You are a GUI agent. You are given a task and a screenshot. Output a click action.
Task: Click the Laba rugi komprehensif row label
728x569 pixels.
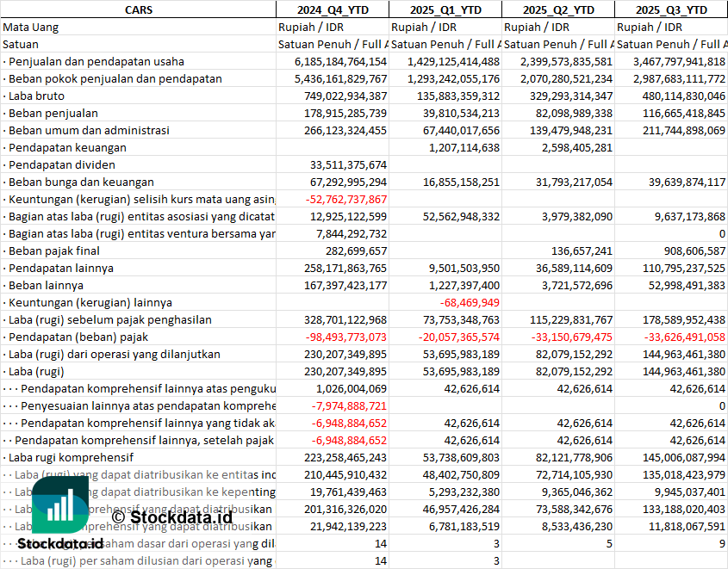coord(71,457)
